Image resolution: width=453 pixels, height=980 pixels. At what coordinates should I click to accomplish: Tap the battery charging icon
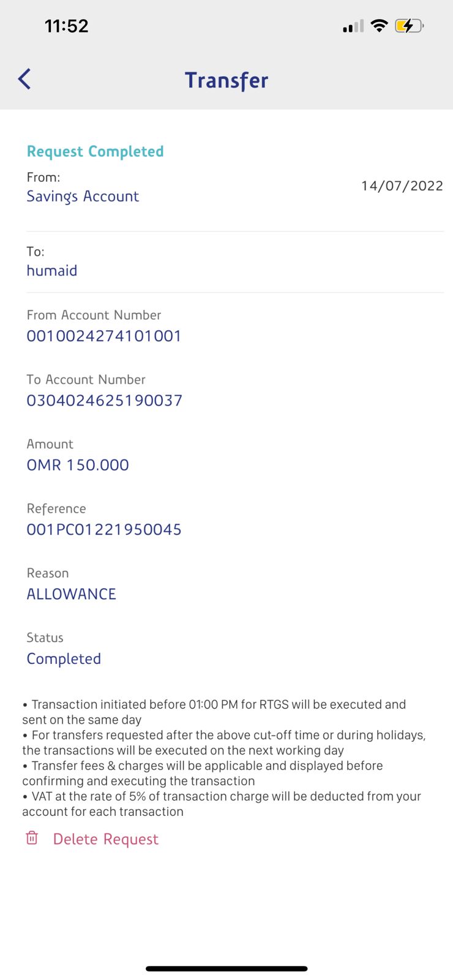[x=409, y=26]
